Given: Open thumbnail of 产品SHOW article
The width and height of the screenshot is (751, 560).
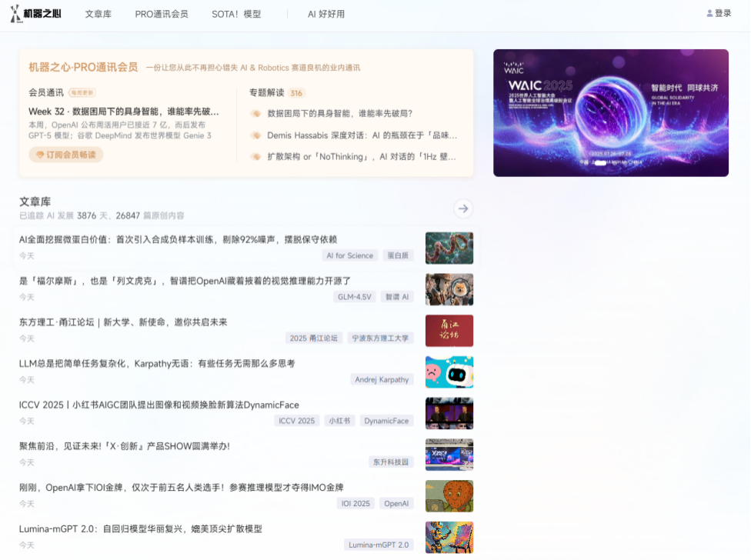Looking at the screenshot, I should pos(449,455).
